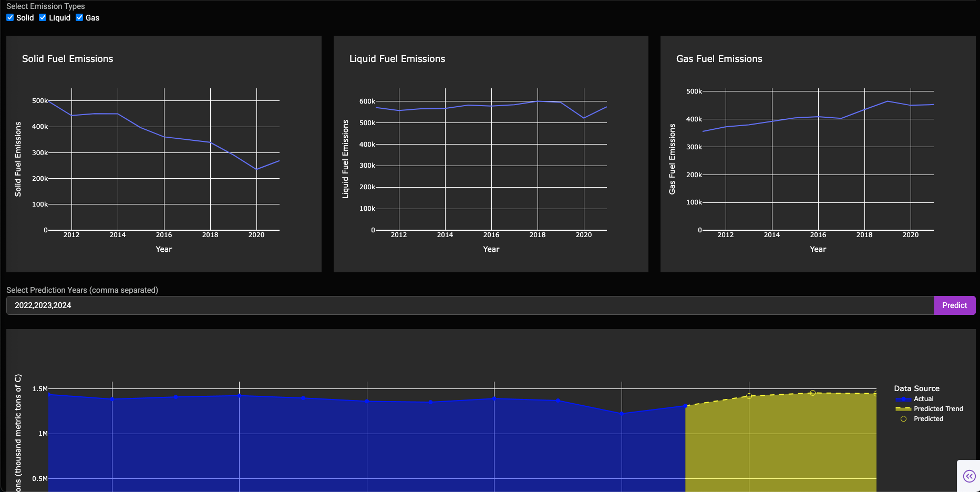Focus the prediction years input field

point(470,305)
